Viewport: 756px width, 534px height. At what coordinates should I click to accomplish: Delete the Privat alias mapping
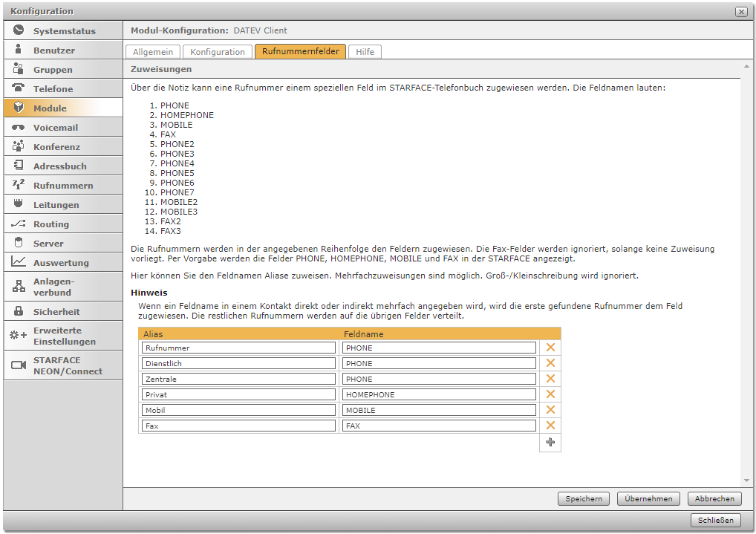(x=550, y=394)
